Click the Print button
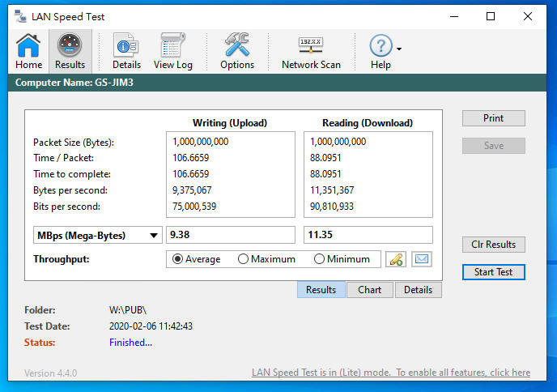Image resolution: width=557 pixels, height=392 pixels. tap(493, 118)
